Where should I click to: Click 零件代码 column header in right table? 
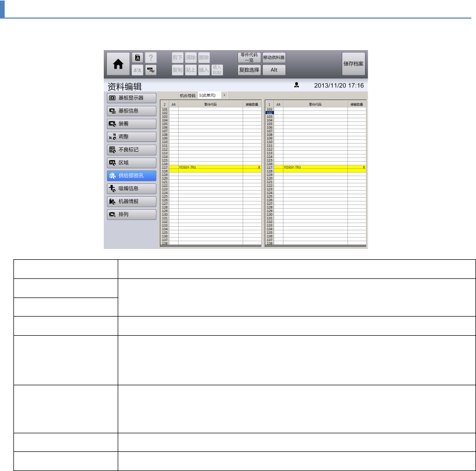point(315,104)
